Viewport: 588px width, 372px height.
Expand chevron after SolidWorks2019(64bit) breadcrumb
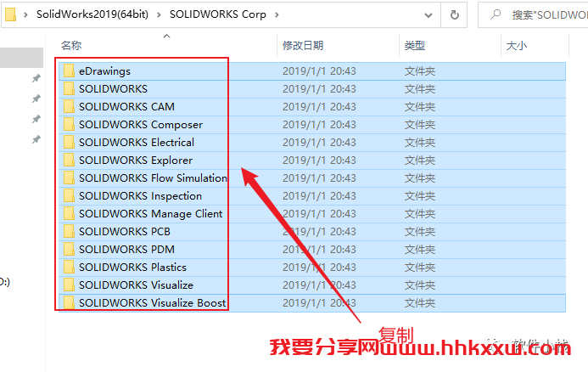click(x=159, y=14)
